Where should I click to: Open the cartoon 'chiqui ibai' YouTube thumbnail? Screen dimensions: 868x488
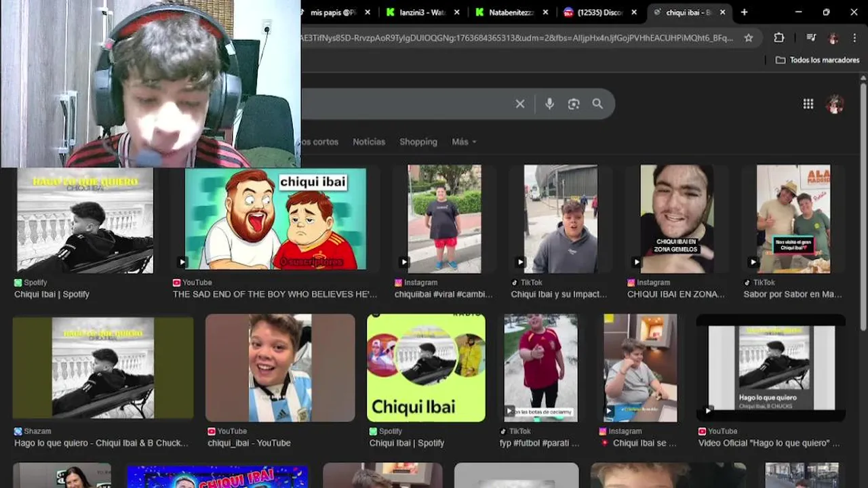point(275,219)
